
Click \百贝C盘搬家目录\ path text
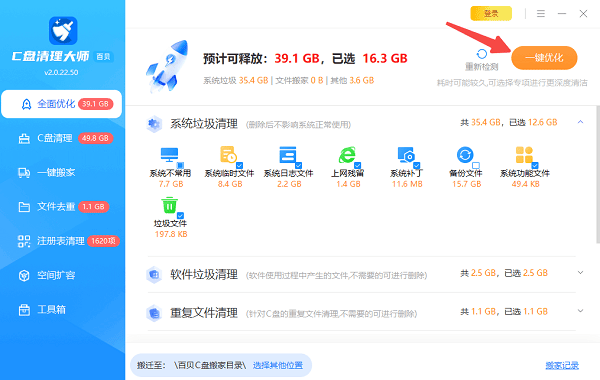point(210,365)
